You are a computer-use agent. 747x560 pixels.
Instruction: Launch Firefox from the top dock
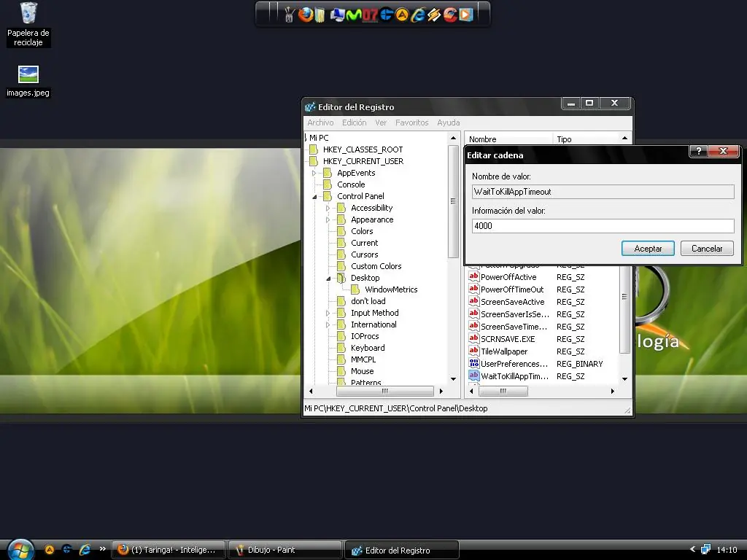point(306,15)
